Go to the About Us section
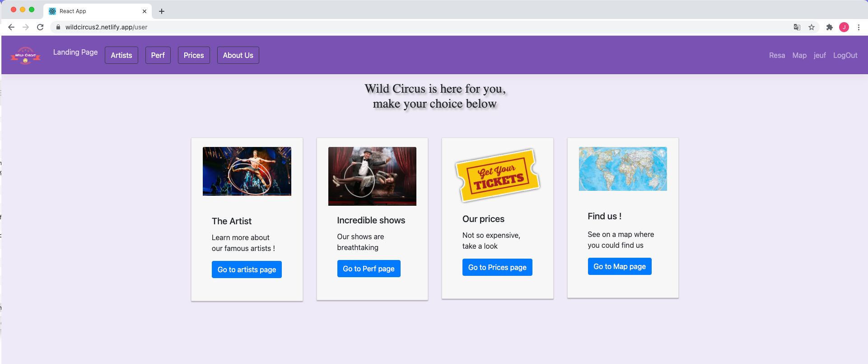 [x=238, y=55]
